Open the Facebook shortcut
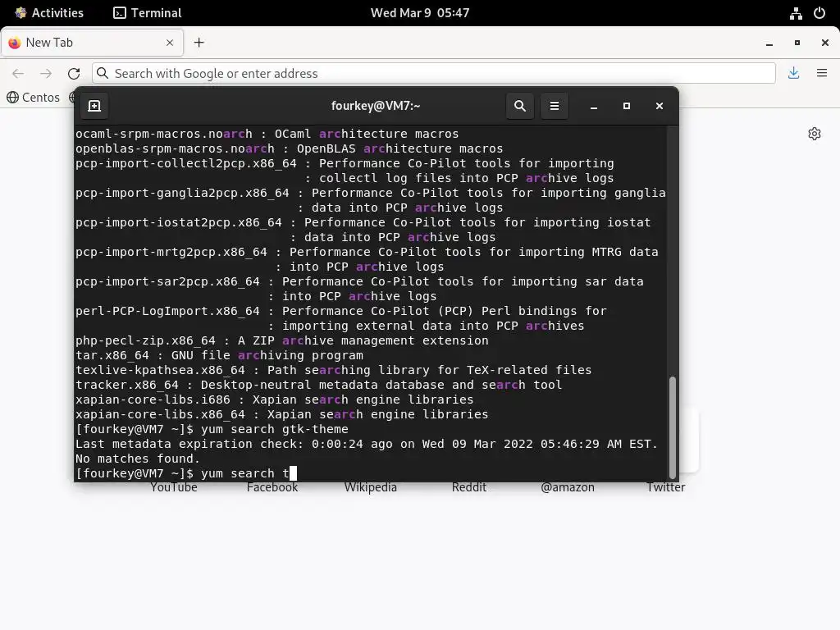 [x=272, y=487]
